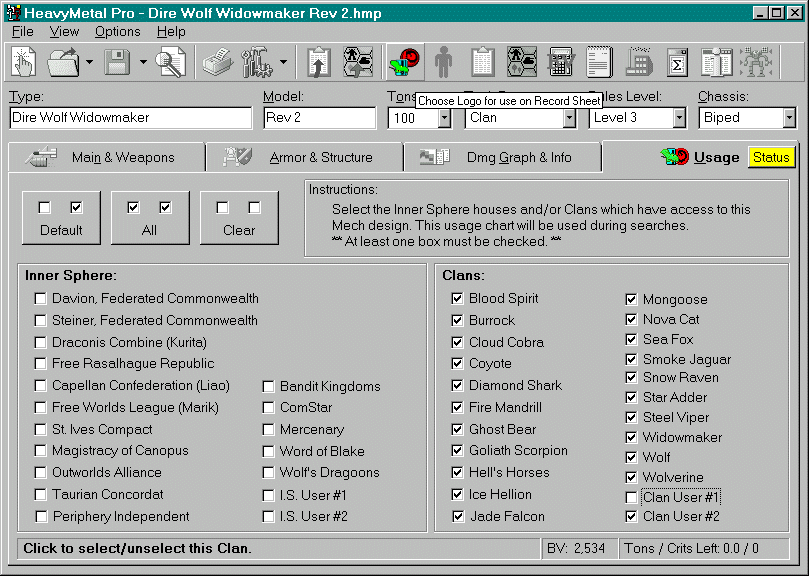Image resolution: width=809 pixels, height=576 pixels.
Task: Click the factory building icon
Action: coord(639,62)
